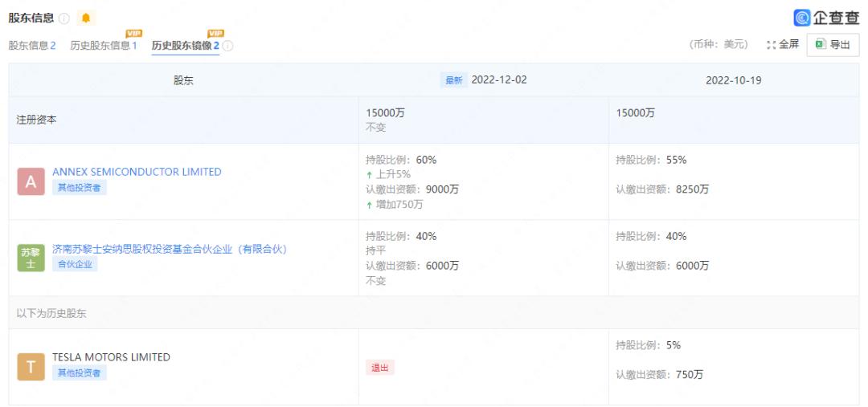Image resolution: width=868 pixels, height=407 pixels.
Task: Click the green 苏黎士 avatar
Action: click(31, 258)
